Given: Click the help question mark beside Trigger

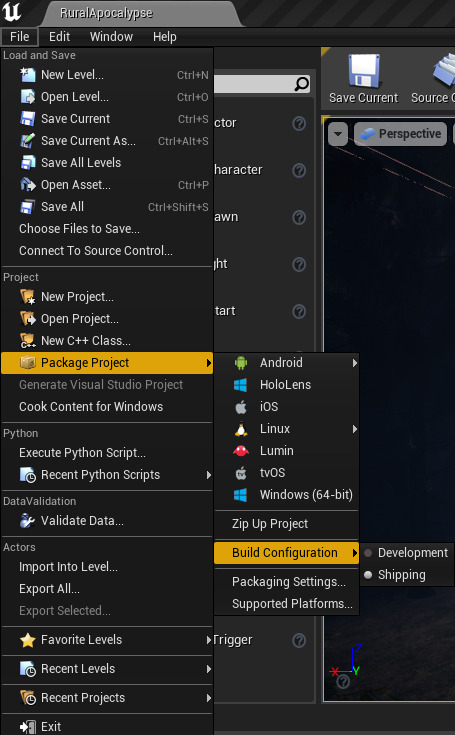Looking at the screenshot, I should click(299, 640).
